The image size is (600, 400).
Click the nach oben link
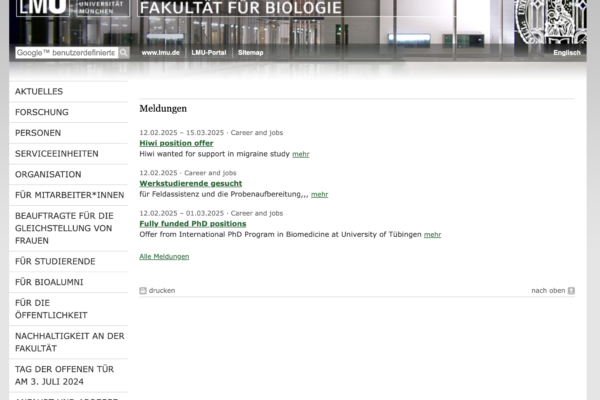click(548, 291)
